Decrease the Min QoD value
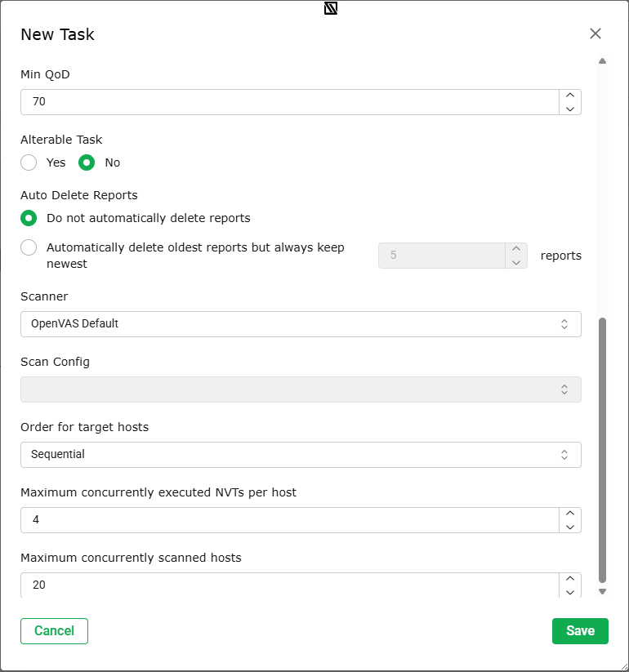The height and width of the screenshot is (672, 629). (x=570, y=109)
